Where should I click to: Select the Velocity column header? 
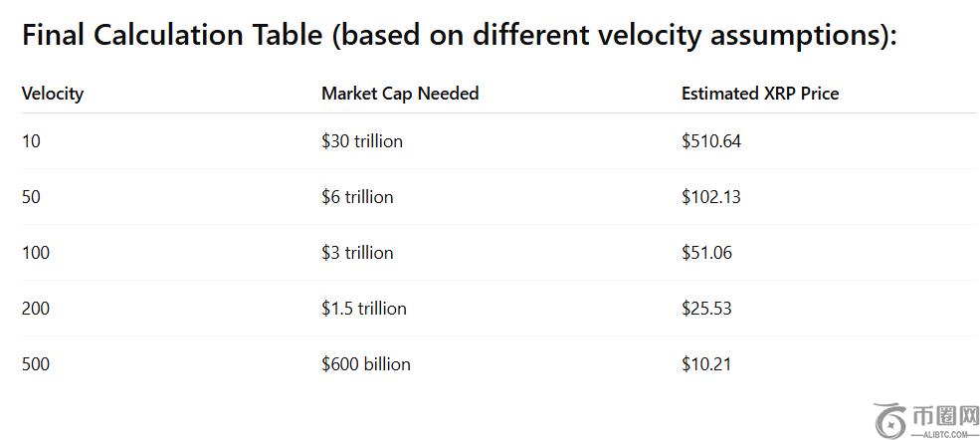click(x=53, y=94)
